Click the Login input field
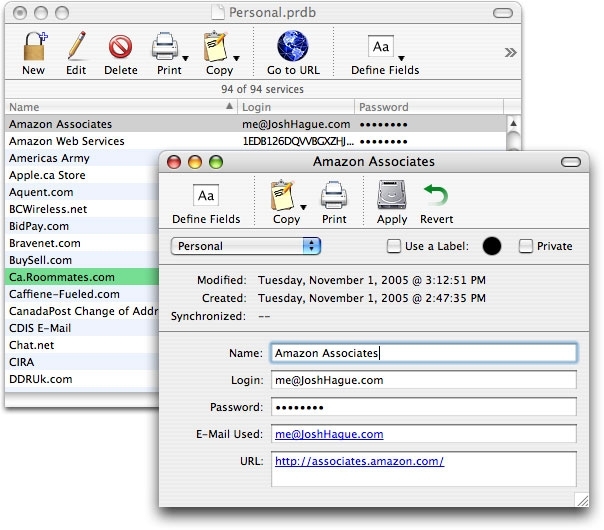 [424, 380]
